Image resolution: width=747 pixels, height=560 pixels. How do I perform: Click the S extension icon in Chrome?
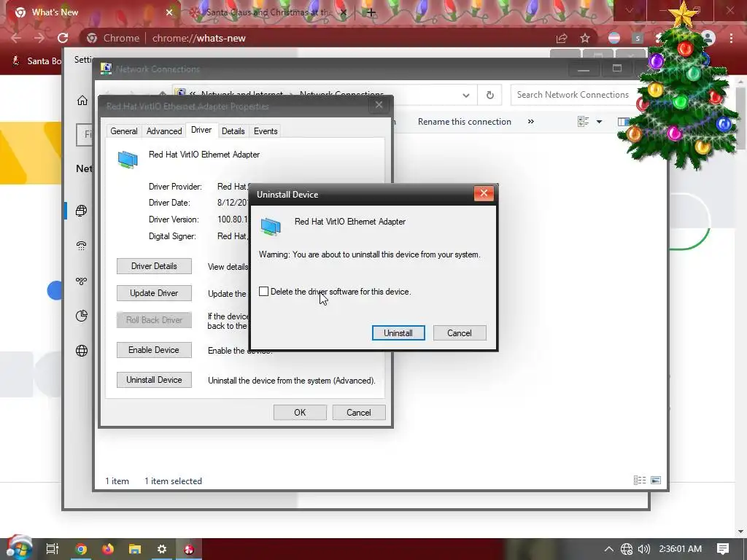[638, 38]
